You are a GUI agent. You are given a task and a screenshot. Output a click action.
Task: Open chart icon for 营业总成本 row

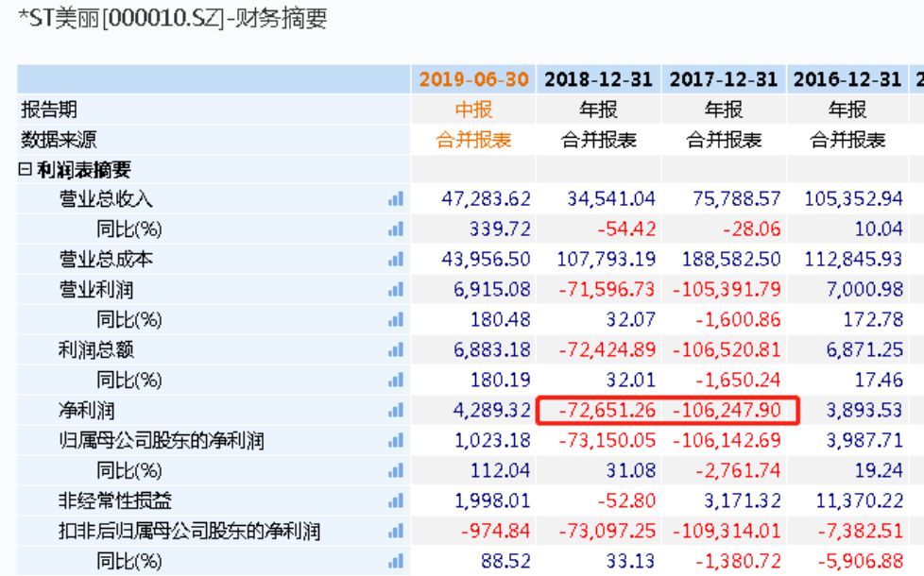pyautogui.click(x=396, y=259)
